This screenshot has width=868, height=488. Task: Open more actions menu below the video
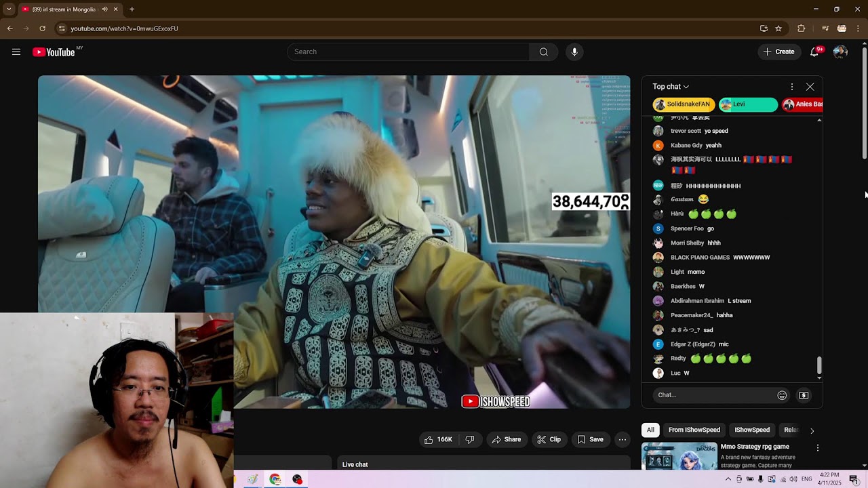click(622, 439)
